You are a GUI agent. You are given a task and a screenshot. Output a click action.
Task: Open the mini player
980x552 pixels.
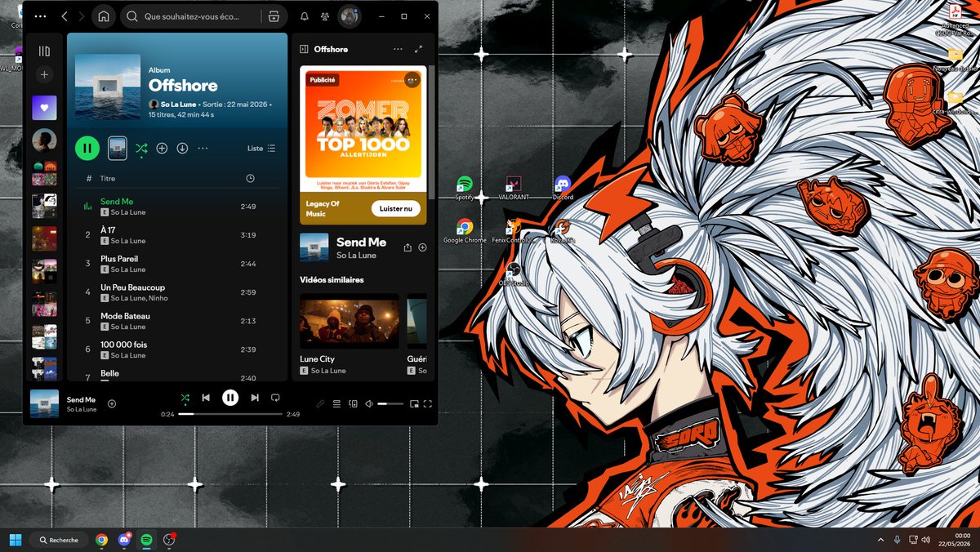[x=414, y=403]
